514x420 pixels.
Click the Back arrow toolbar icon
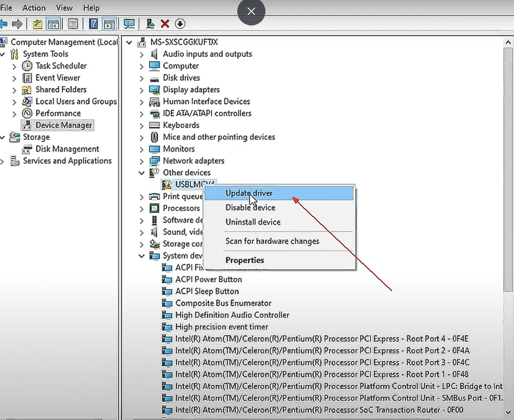tap(4, 24)
